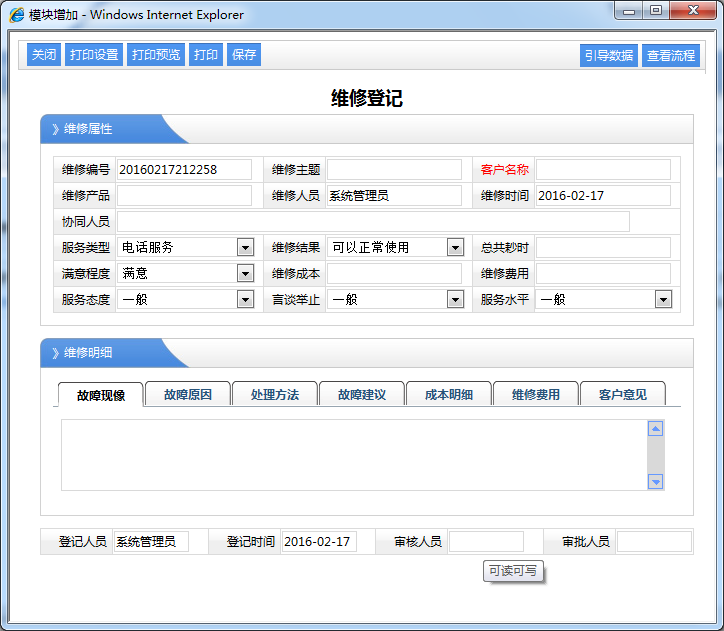Screen dimensions: 724x631
Task: Open 查看流程 to view workflow
Action: 671,56
